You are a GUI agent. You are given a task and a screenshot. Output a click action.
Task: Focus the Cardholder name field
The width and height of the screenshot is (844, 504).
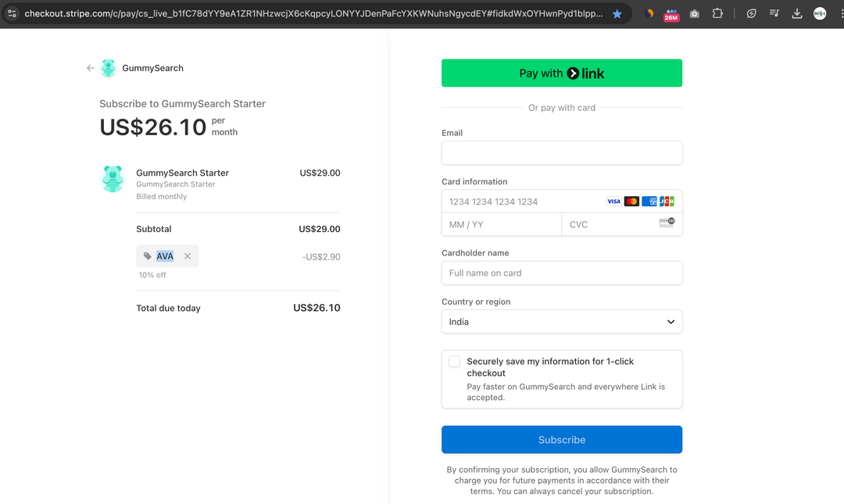(562, 273)
